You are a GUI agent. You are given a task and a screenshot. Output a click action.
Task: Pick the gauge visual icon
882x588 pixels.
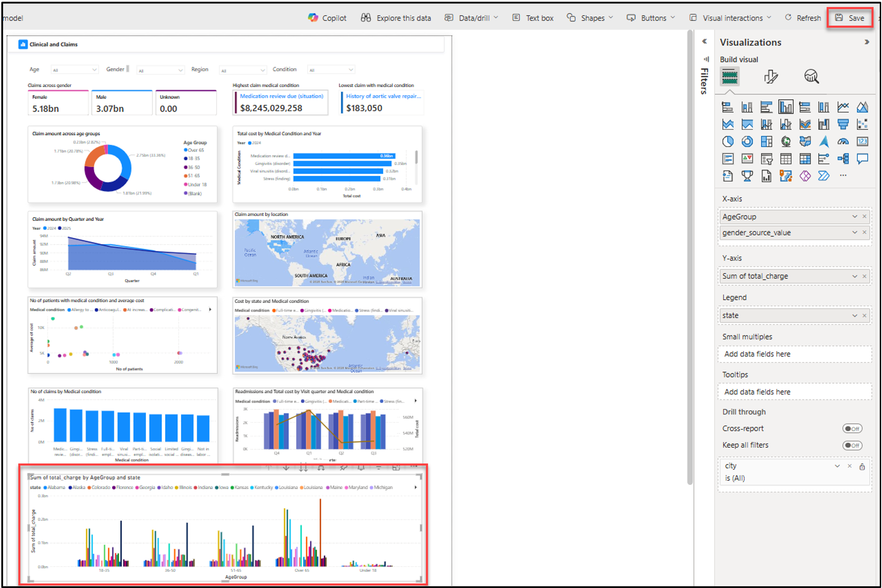point(843,142)
